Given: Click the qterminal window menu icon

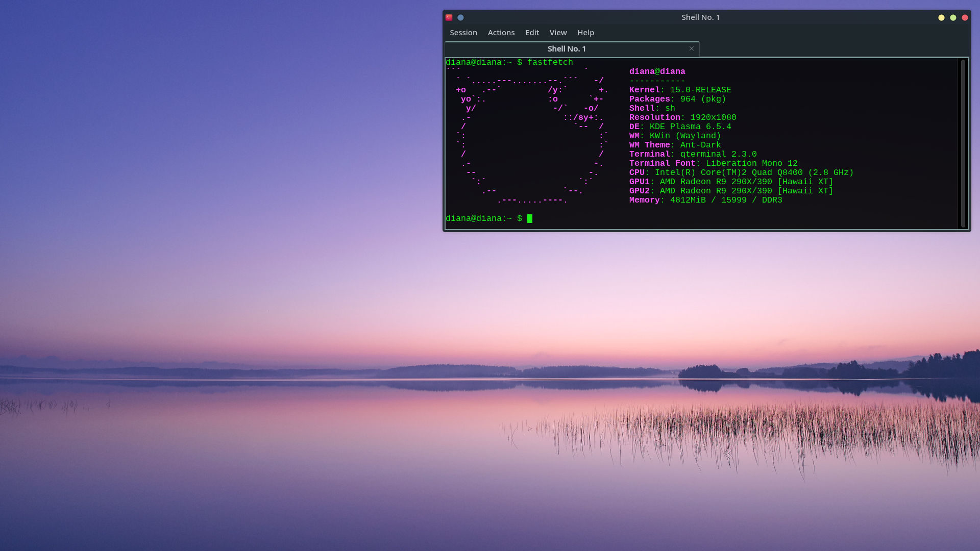Looking at the screenshot, I should coord(449,17).
